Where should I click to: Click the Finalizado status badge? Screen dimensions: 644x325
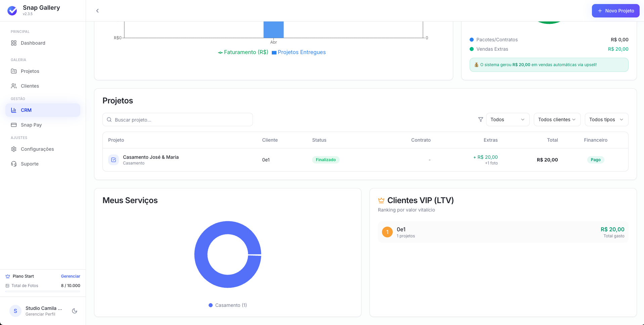[326, 160]
